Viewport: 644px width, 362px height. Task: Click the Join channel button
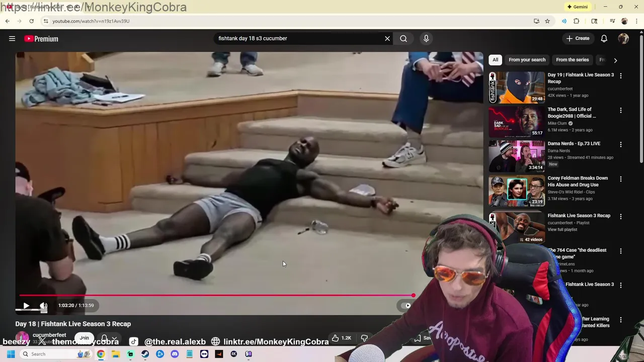click(x=84, y=338)
